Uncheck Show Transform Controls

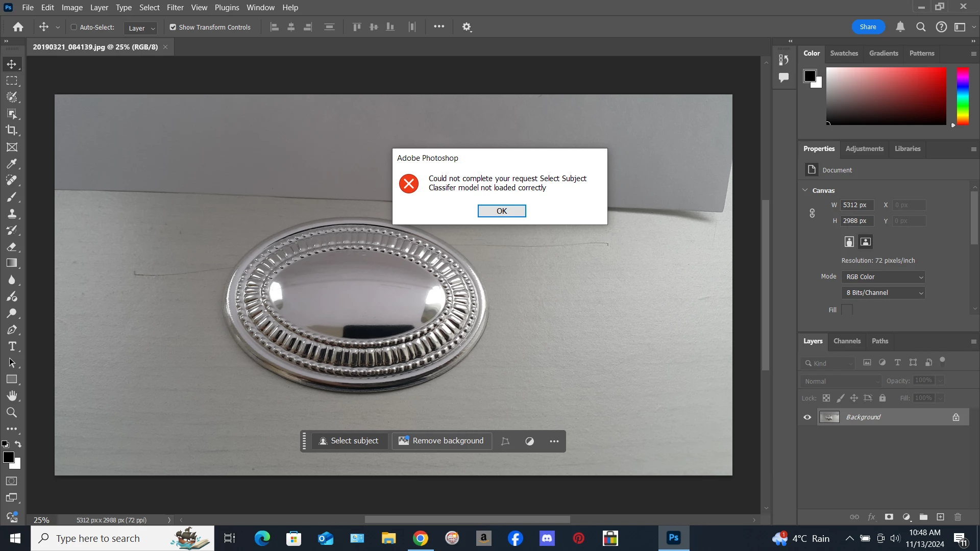(x=173, y=27)
